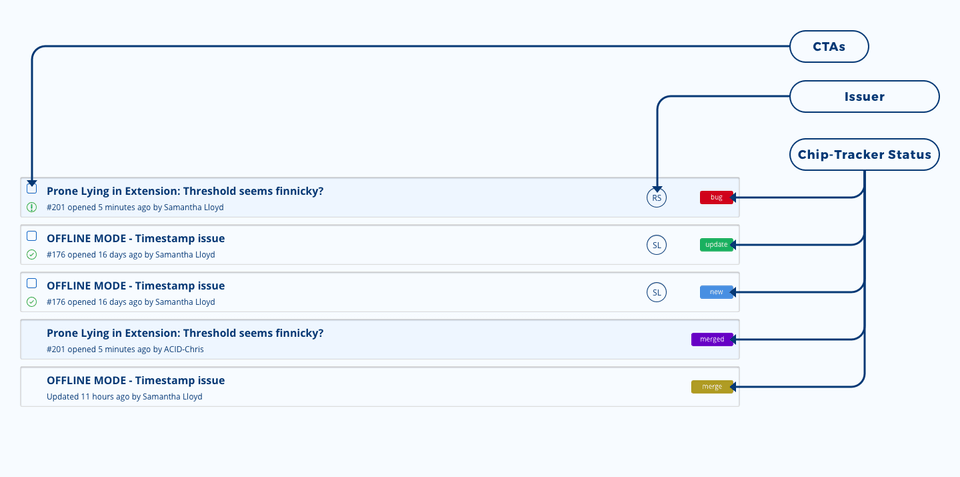Open OFFLINE MODE issue updated 11 hours ago
Image resolution: width=960 pixels, height=477 pixels.
pos(136,380)
